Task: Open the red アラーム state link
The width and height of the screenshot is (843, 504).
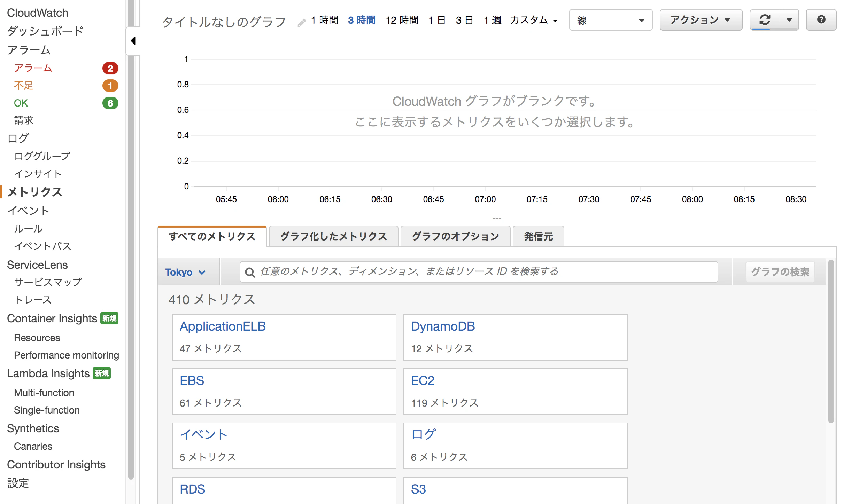Action: point(33,68)
